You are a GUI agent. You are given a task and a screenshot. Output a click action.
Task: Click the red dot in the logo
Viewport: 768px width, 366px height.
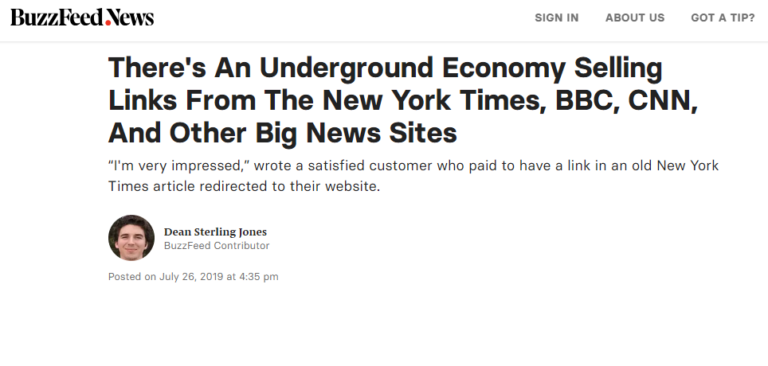(108, 22)
